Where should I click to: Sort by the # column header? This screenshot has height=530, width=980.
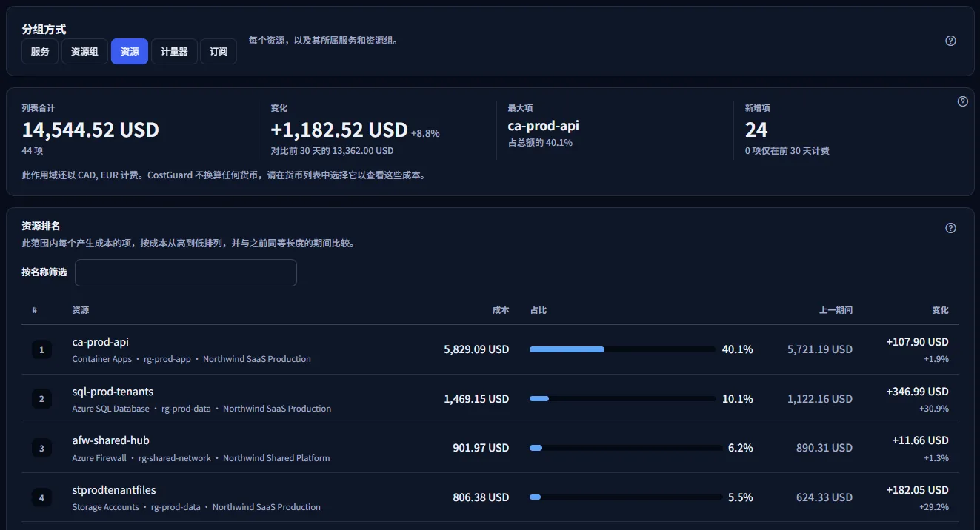35,310
